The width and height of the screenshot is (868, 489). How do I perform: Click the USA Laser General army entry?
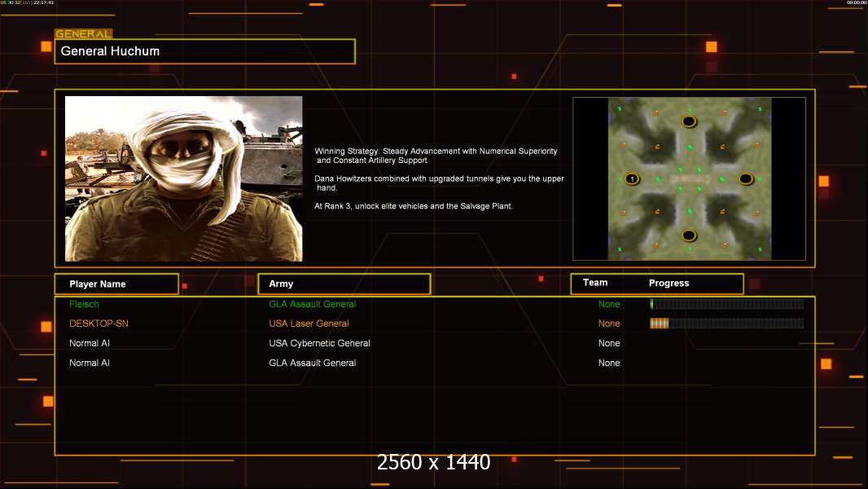[309, 324]
